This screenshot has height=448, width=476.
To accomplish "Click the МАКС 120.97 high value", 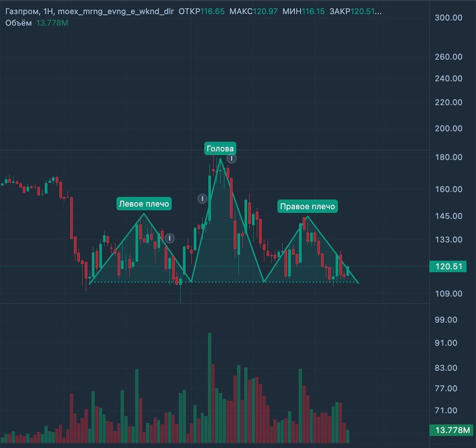I will [254, 11].
